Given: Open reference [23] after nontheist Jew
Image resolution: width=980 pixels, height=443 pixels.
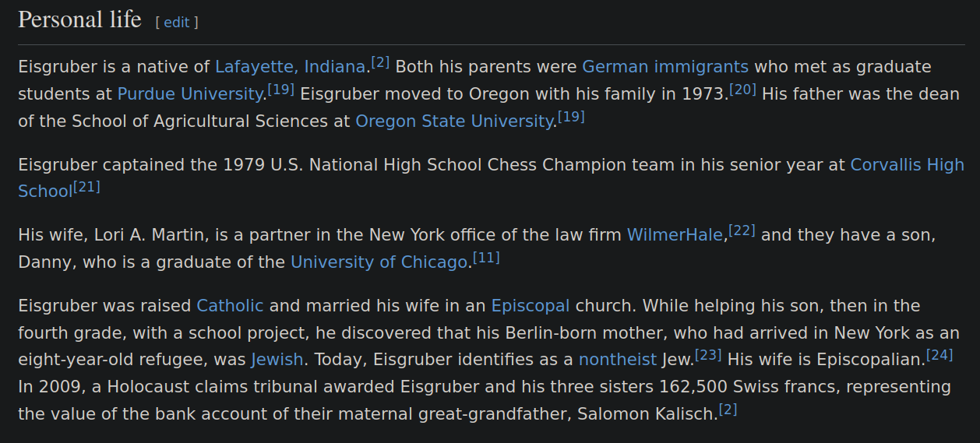Looking at the screenshot, I should tap(708, 355).
